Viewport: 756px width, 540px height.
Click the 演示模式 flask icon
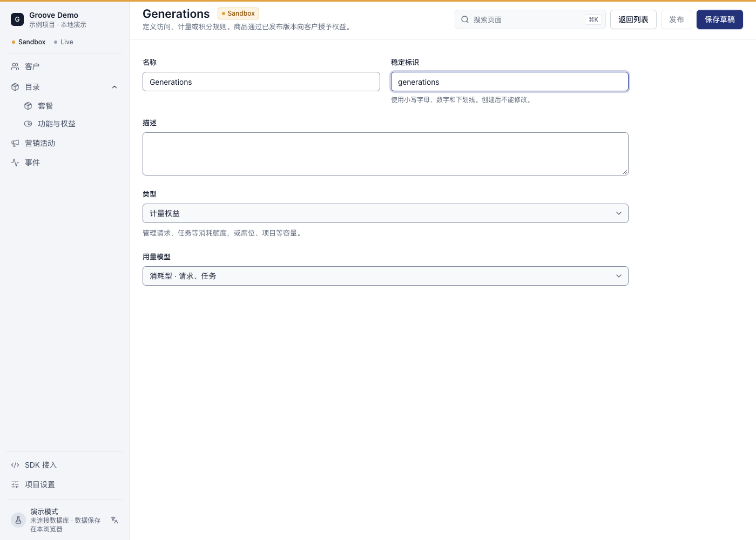[x=18, y=520]
